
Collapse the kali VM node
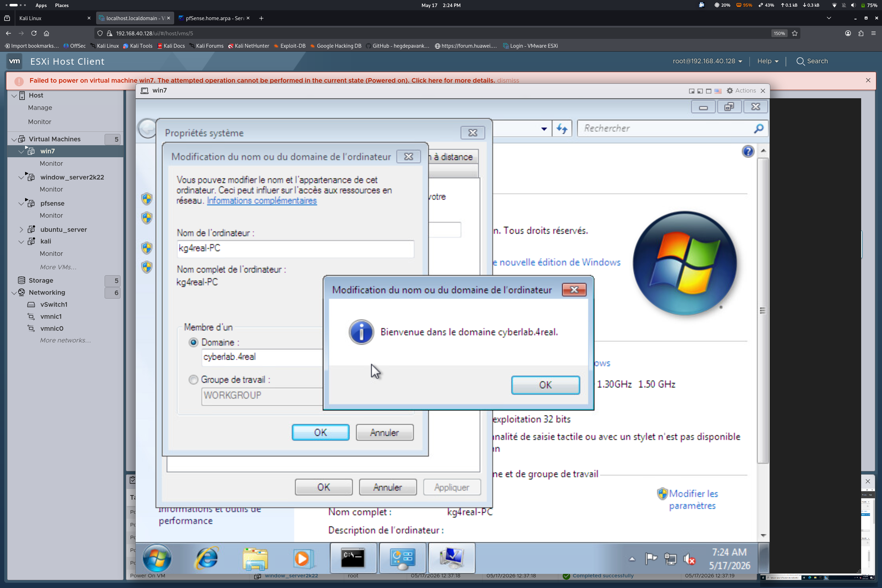pos(21,242)
